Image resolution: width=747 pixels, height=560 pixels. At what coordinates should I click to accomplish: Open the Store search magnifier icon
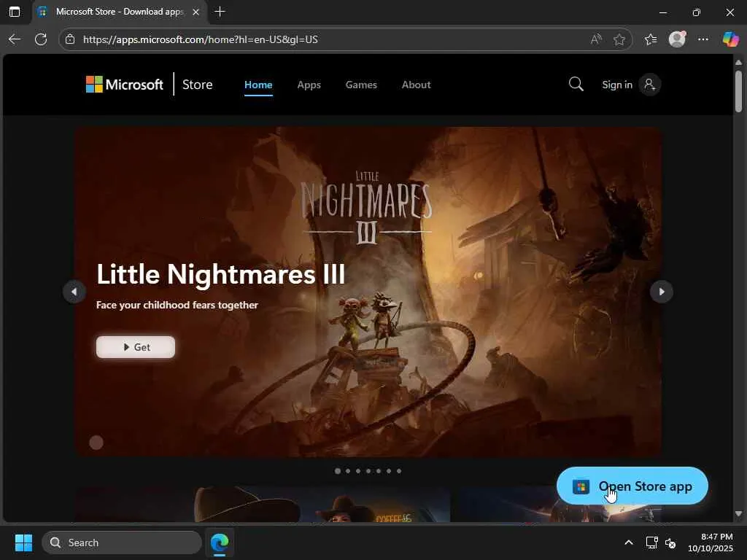[x=576, y=85]
